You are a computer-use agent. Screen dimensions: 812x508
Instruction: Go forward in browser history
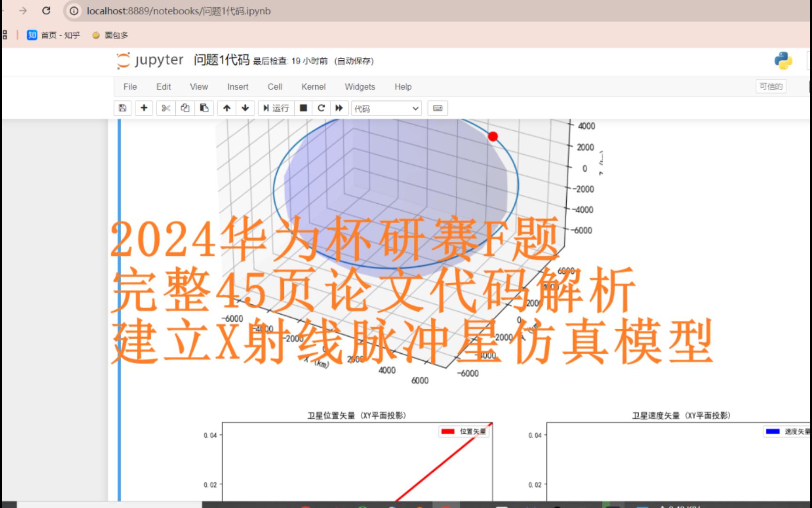(x=23, y=10)
